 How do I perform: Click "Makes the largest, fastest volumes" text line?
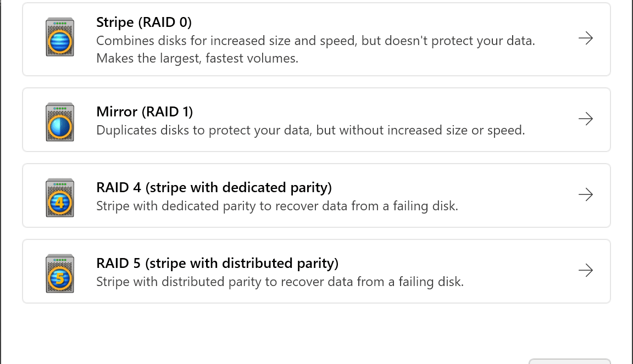pyautogui.click(x=197, y=59)
